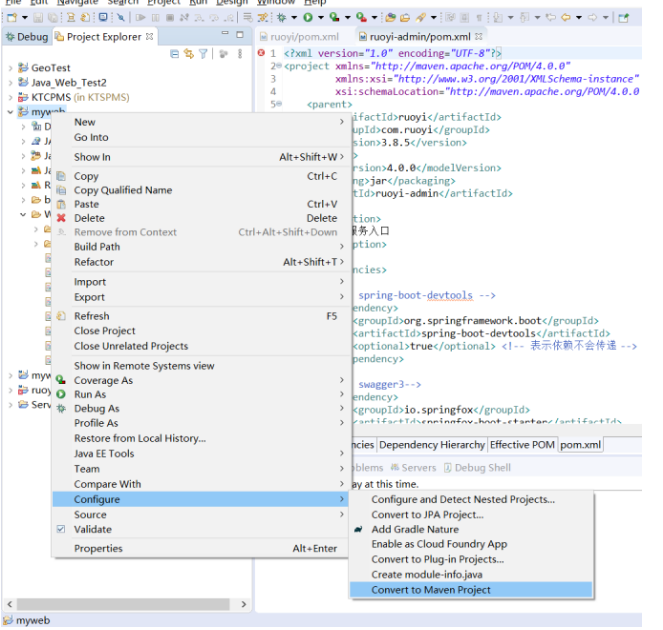Click the Debug bug icon in toolbar
663x630 pixels.
pos(281,18)
